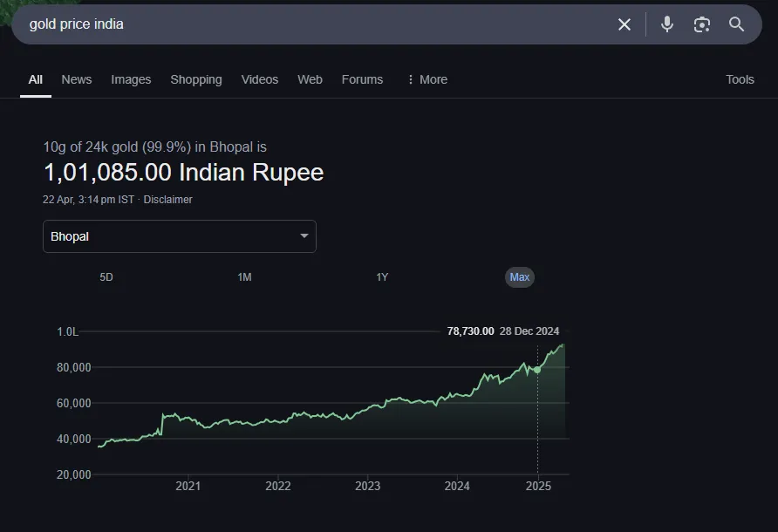Image resolution: width=778 pixels, height=532 pixels.
Task: Switch to the News tab
Action: [x=77, y=79]
